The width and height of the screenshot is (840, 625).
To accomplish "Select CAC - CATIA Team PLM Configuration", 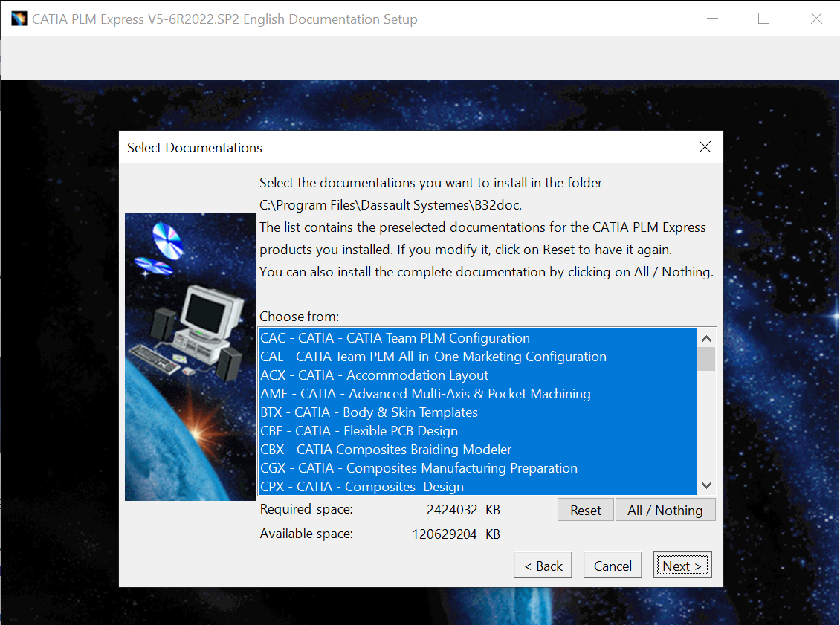I will 477,338.
